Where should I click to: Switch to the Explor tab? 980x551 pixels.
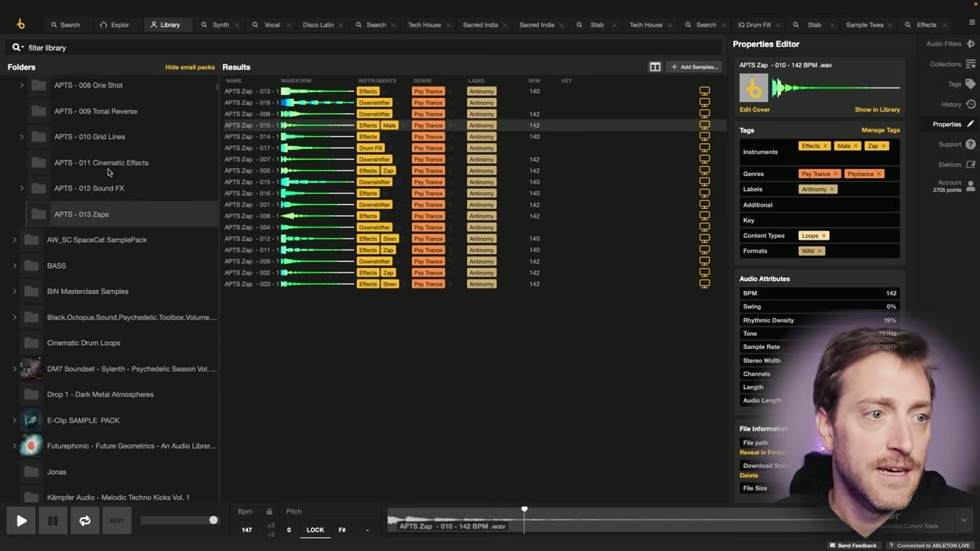click(115, 24)
